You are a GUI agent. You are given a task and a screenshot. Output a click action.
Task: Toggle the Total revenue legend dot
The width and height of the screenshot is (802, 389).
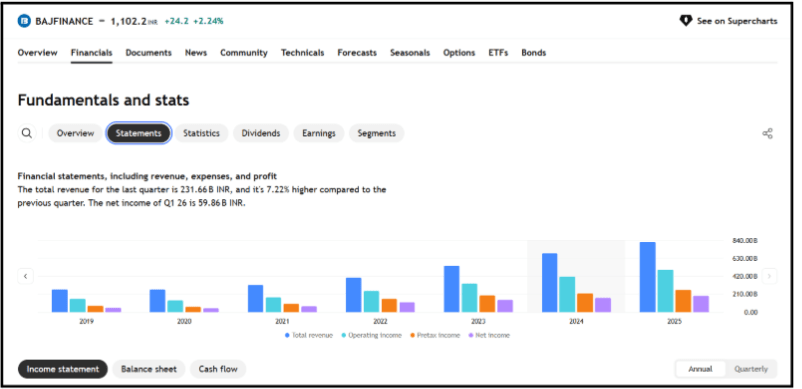click(287, 335)
